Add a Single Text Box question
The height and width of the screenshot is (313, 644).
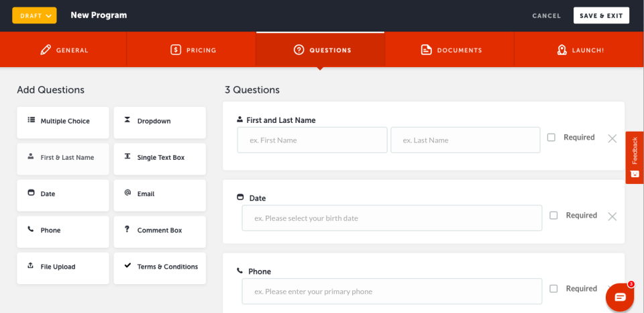pyautogui.click(x=160, y=159)
